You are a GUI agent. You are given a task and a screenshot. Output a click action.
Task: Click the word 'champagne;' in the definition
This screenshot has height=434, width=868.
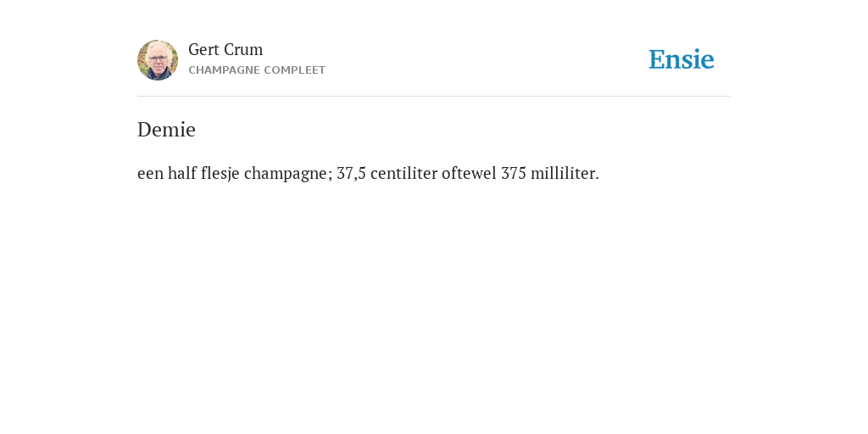[x=288, y=174]
